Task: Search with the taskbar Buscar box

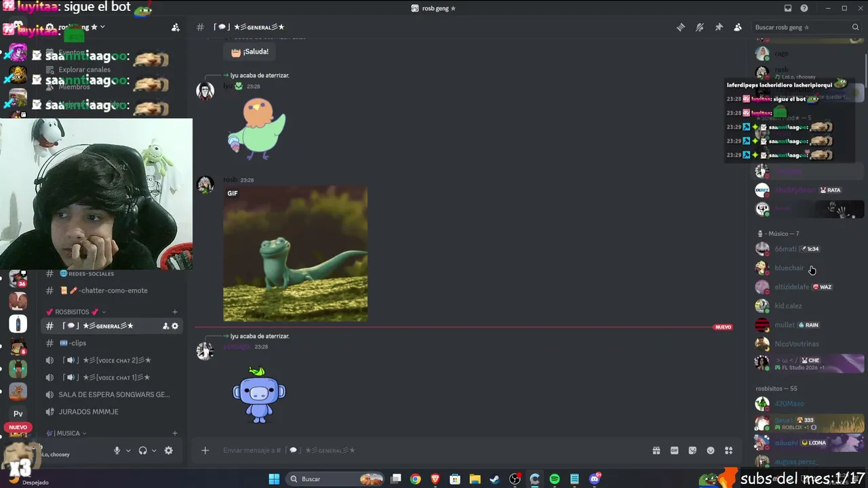Action: click(x=335, y=479)
